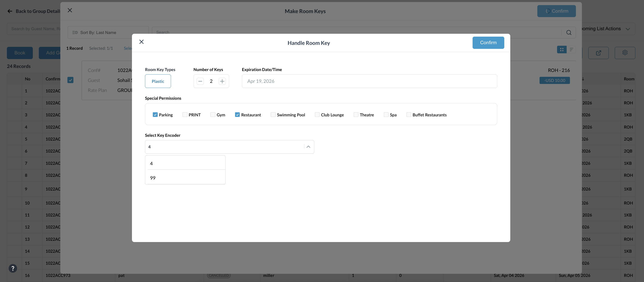Uncheck the Parking permission

coord(155,115)
